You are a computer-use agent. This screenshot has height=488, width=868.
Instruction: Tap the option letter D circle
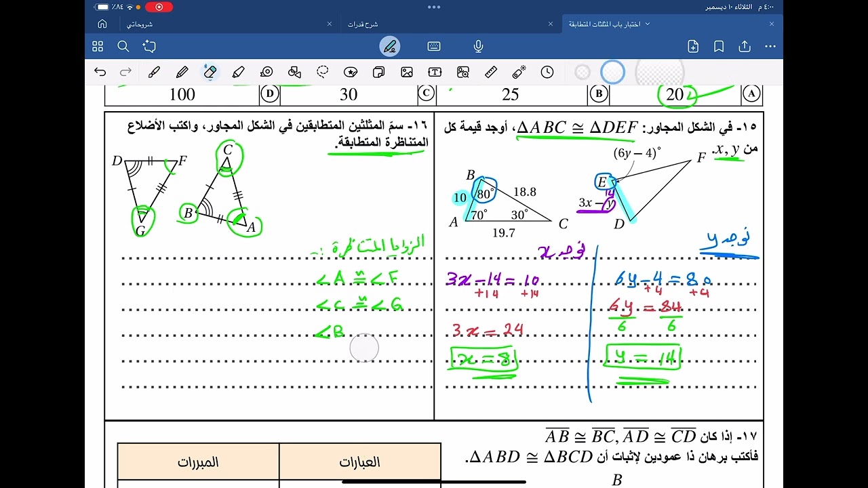pos(270,94)
